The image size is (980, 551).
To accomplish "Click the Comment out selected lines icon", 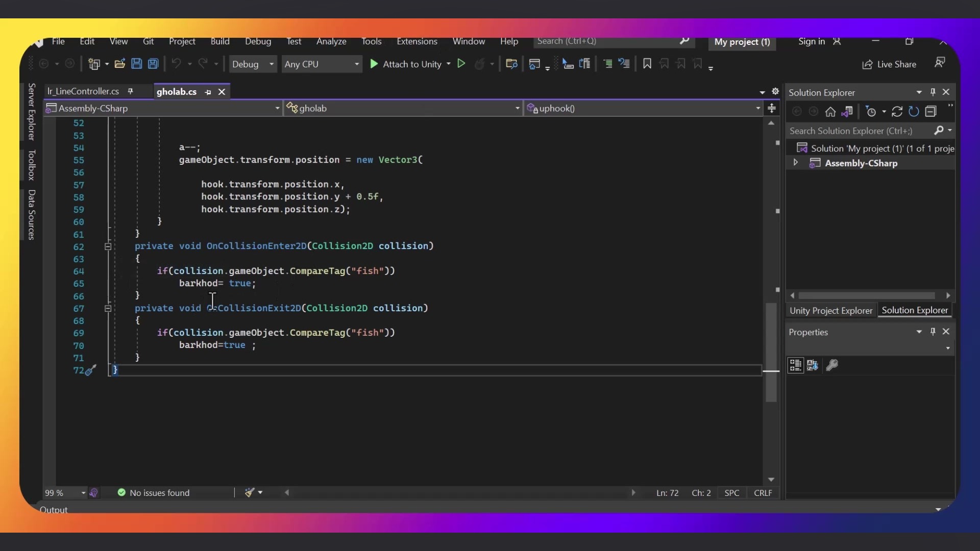I will 607,64.
